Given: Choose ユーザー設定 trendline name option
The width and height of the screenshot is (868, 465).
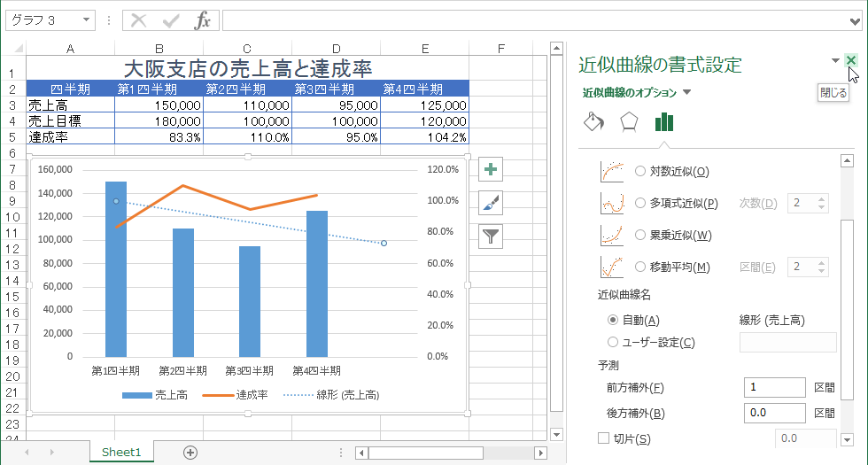Looking at the screenshot, I should click(x=651, y=343).
